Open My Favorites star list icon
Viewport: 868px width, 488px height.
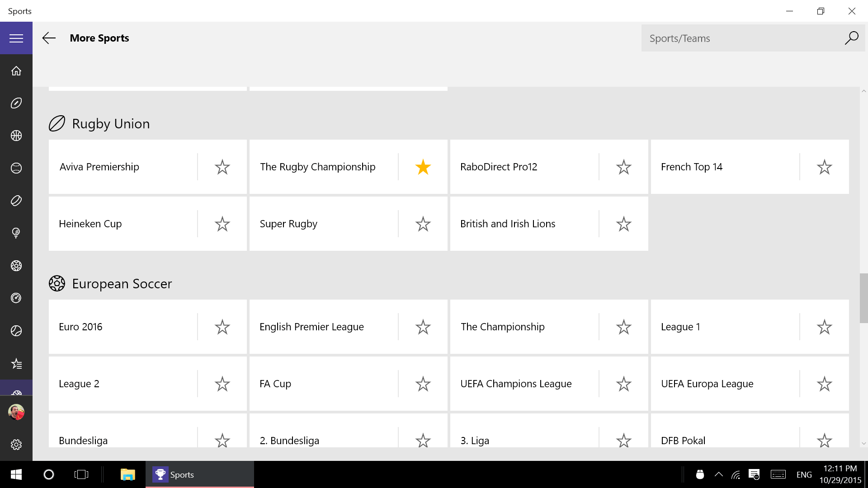[x=16, y=364]
